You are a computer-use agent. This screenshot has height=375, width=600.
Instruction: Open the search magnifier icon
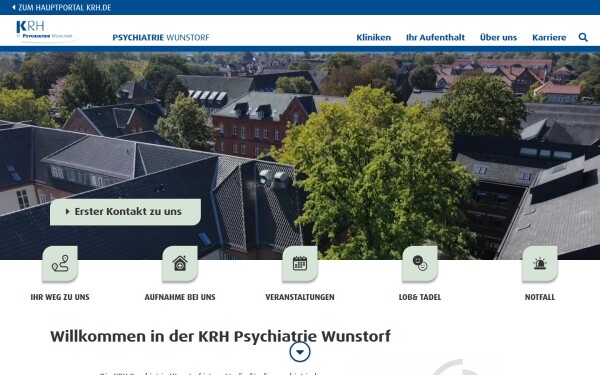click(x=583, y=37)
